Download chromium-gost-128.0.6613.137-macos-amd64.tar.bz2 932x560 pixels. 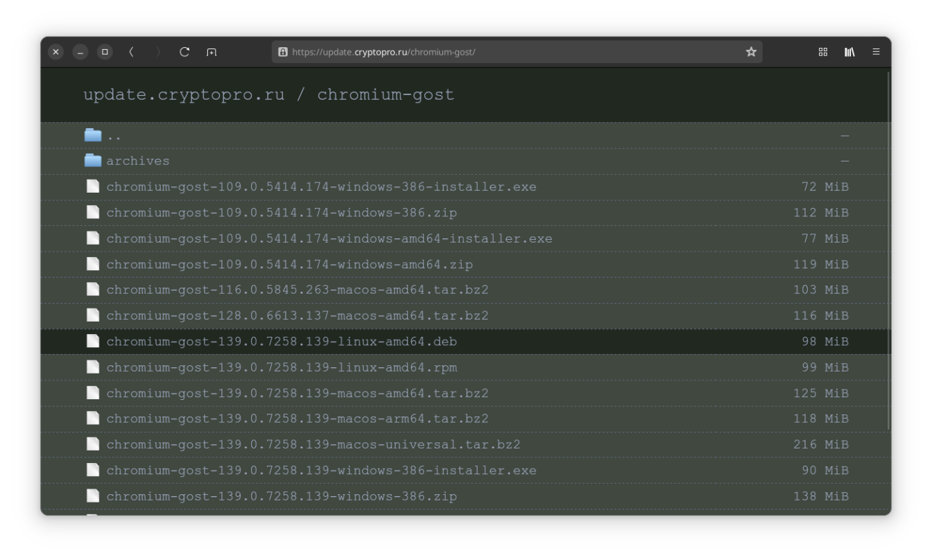pyautogui.click(x=298, y=316)
